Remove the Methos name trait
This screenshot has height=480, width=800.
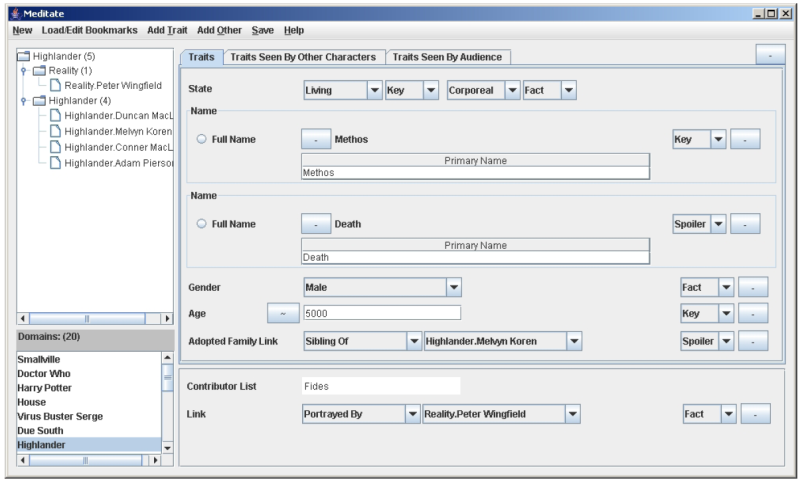(745, 139)
